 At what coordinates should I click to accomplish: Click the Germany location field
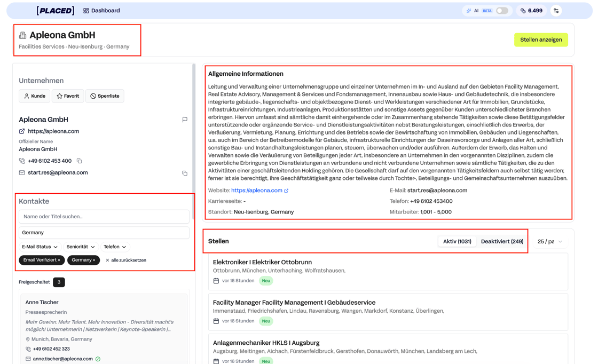104,233
